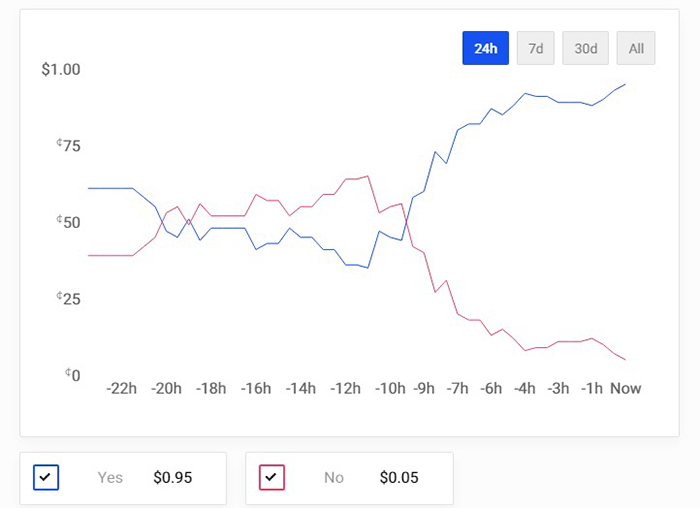Switch chart to the 30d range
This screenshot has height=508, width=700.
coord(586,48)
